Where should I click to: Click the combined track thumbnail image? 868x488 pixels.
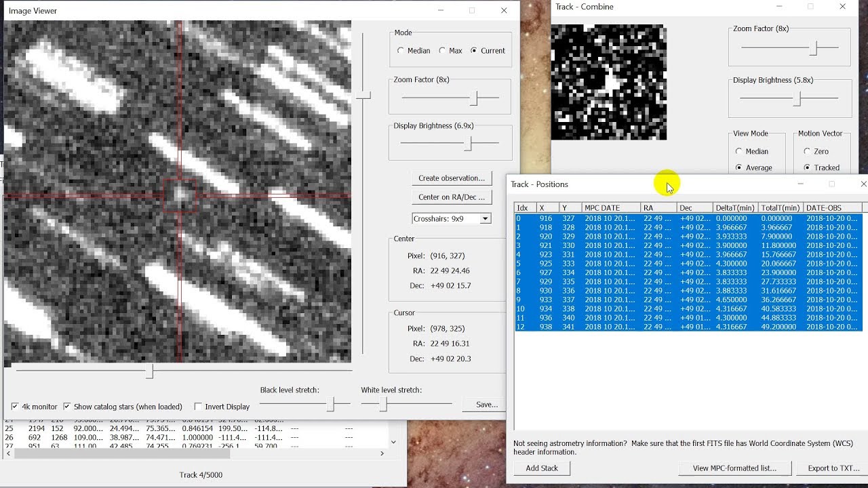click(608, 82)
